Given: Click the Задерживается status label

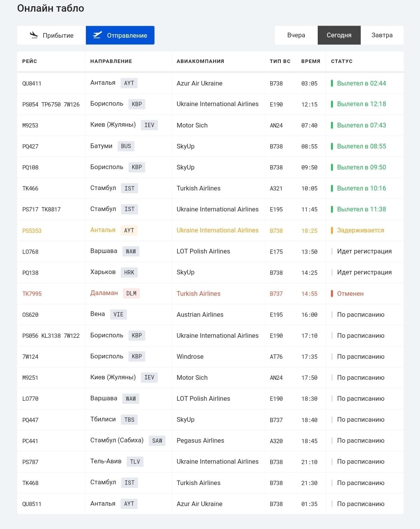Looking at the screenshot, I should pos(360,230).
